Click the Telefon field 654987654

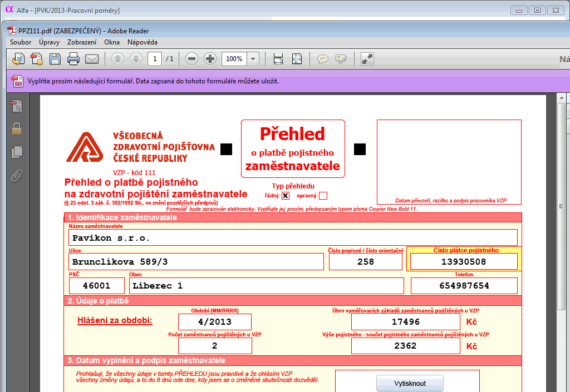[x=464, y=286]
